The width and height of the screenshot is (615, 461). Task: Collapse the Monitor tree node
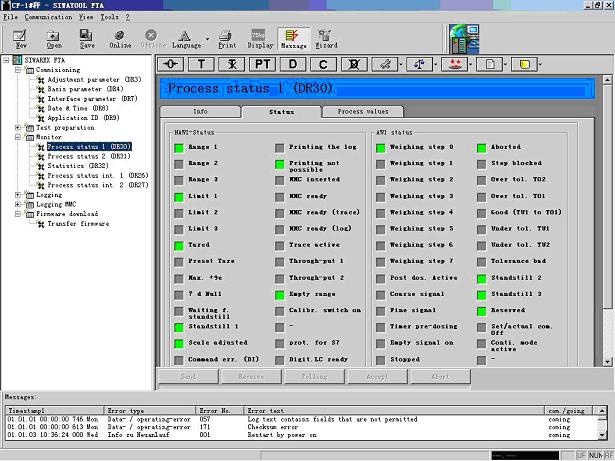pyautogui.click(x=18, y=137)
